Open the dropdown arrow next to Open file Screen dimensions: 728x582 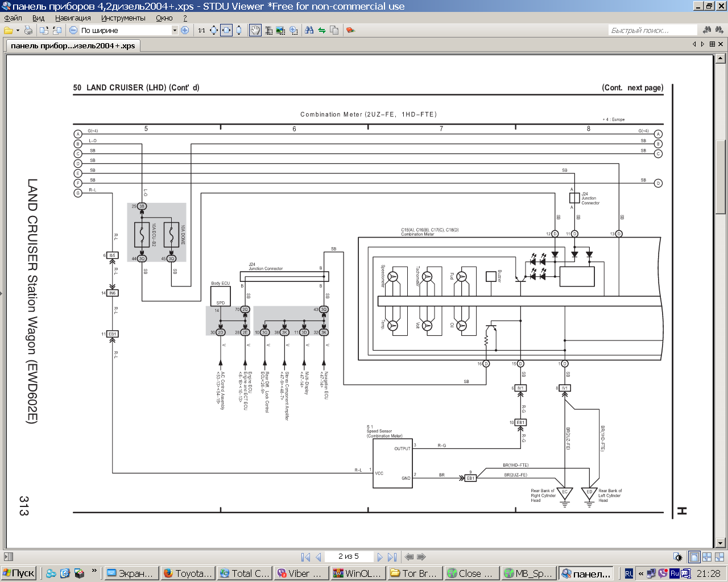coord(18,30)
